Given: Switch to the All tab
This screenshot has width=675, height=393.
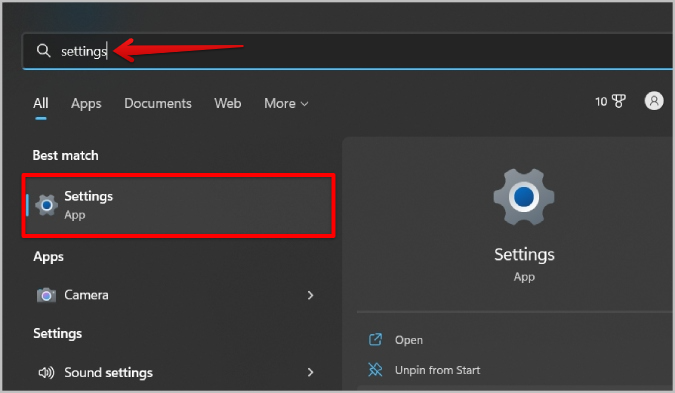Looking at the screenshot, I should pos(41,103).
